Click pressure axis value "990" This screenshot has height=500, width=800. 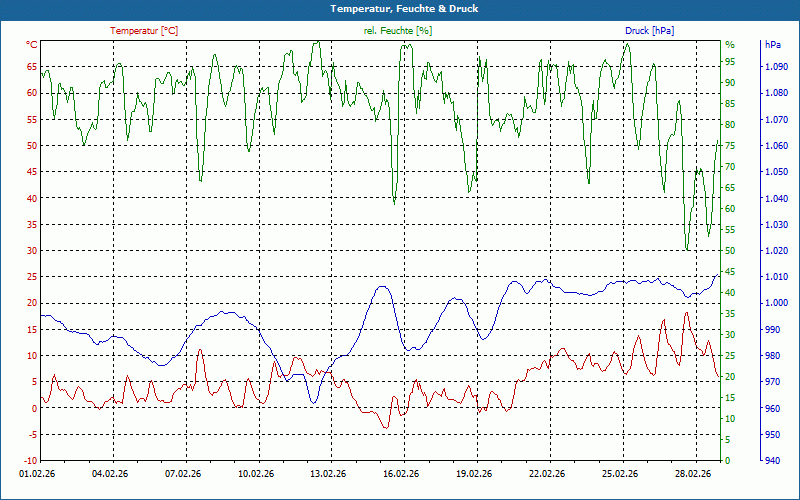coord(772,330)
